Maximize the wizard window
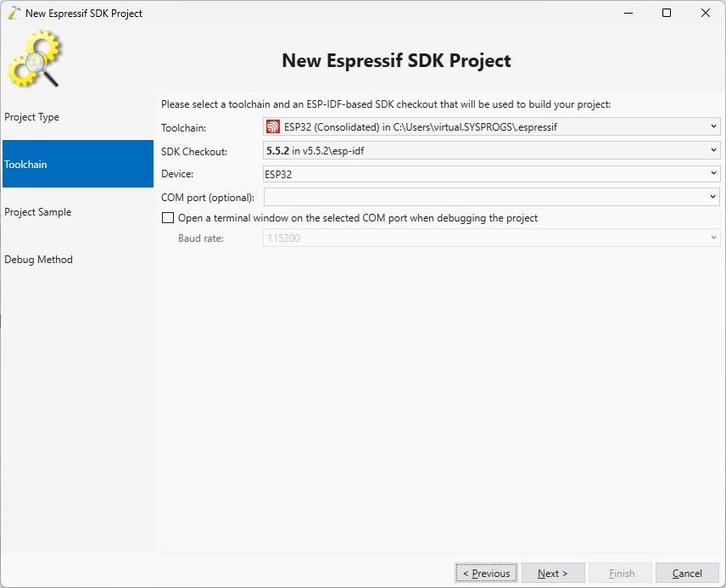This screenshot has height=588, width=726. tap(667, 13)
